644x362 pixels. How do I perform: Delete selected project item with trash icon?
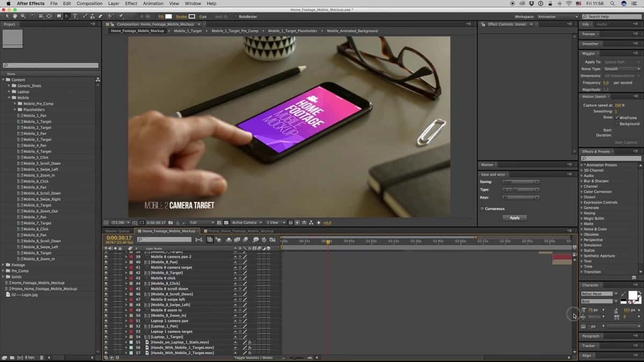click(x=41, y=357)
